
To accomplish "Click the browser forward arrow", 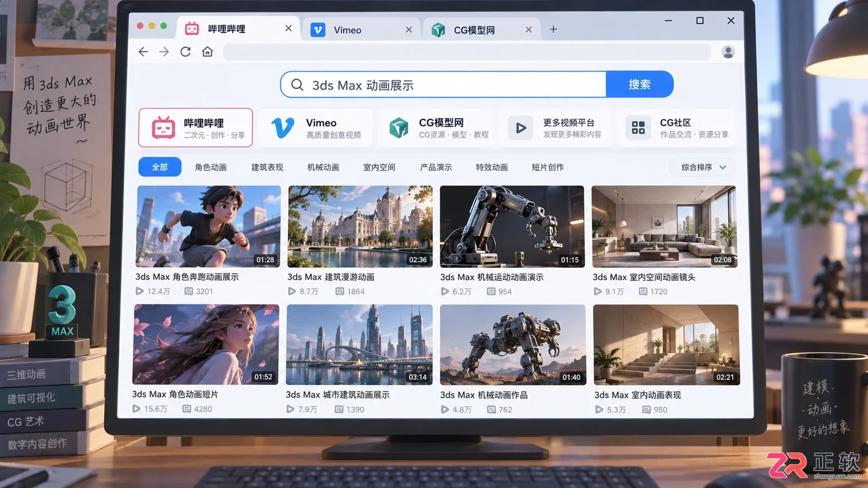I will pyautogui.click(x=164, y=52).
